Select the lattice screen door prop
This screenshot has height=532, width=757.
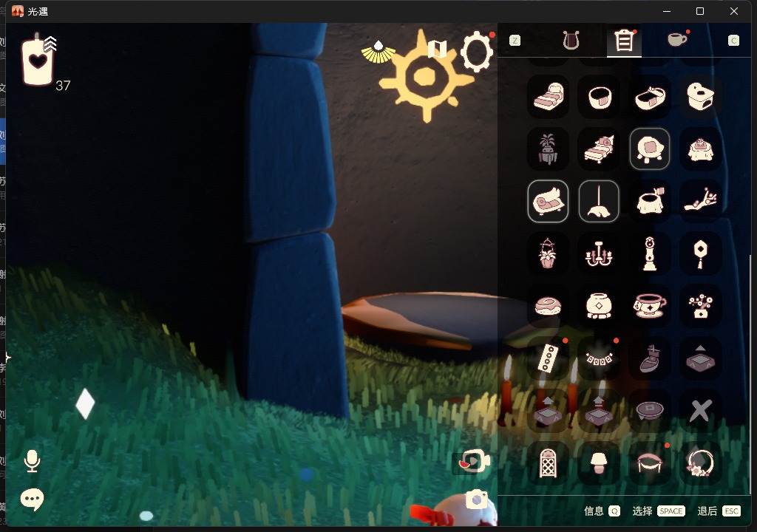pyautogui.click(x=548, y=463)
